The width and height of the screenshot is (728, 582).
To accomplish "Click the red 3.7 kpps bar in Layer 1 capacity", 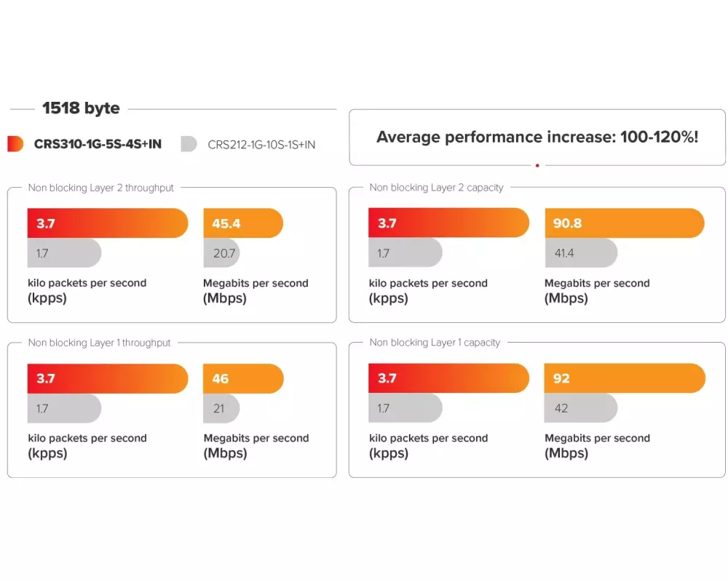I will pyautogui.click(x=448, y=378).
